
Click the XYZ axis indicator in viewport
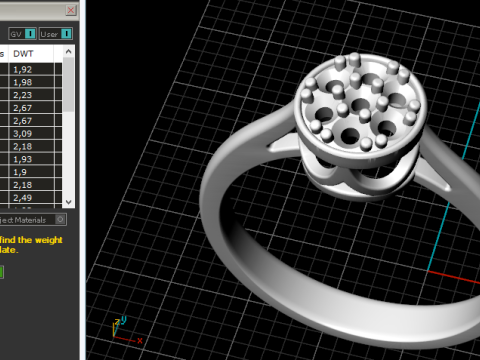pyautogui.click(x=127, y=331)
